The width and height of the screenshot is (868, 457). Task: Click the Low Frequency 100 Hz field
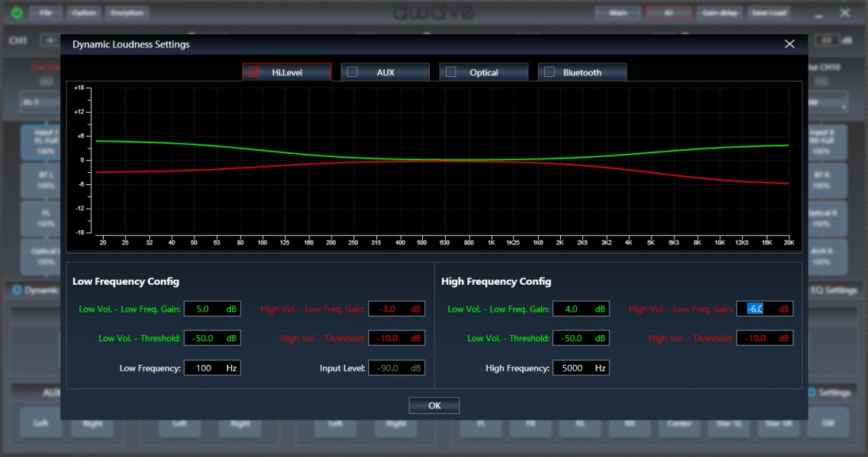[212, 368]
